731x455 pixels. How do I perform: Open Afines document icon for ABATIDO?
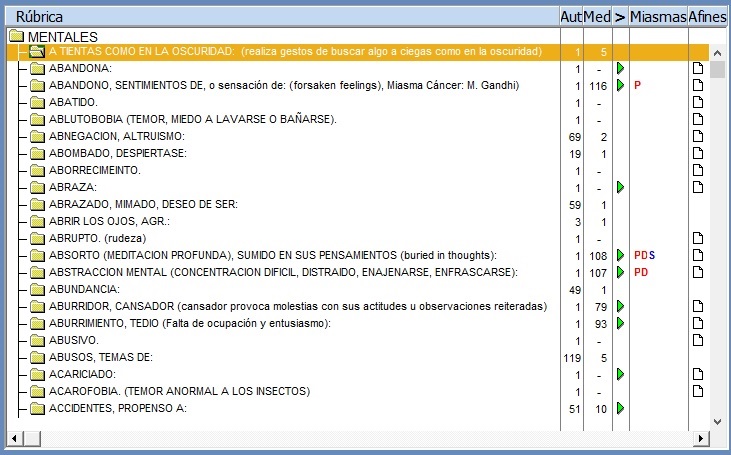point(697,103)
